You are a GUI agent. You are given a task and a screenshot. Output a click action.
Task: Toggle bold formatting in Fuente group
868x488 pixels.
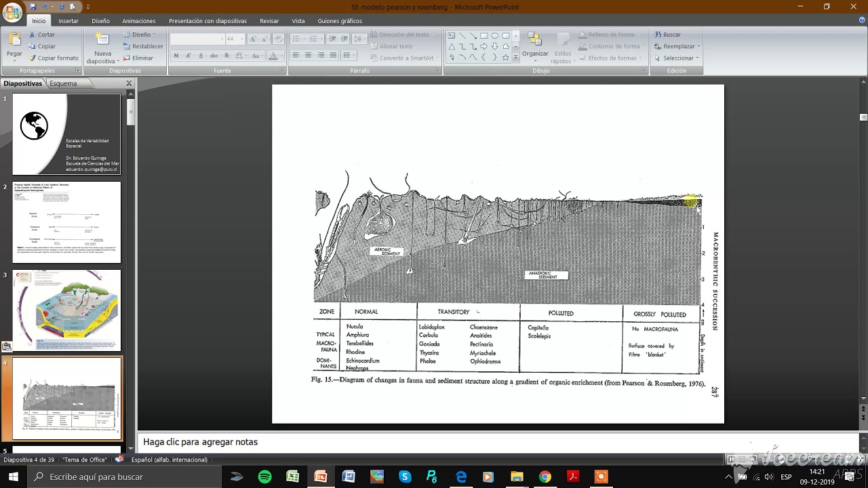[176, 56]
